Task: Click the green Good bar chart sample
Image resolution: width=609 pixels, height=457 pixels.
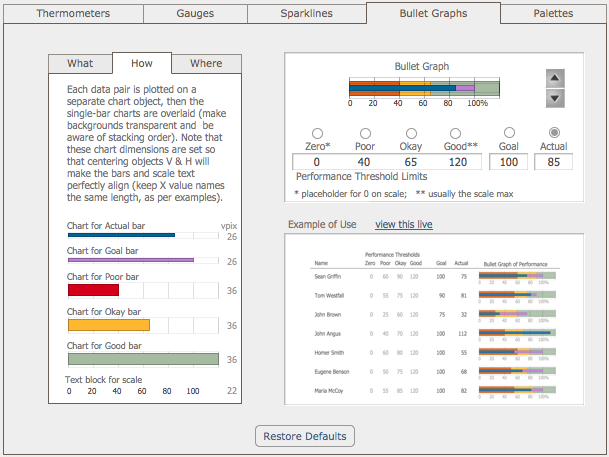Action: tap(143, 359)
